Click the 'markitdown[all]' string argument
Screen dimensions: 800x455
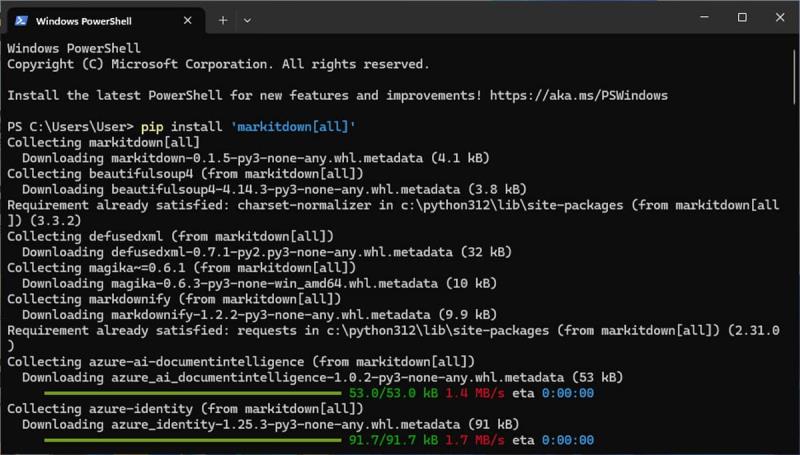pyautogui.click(x=290, y=127)
